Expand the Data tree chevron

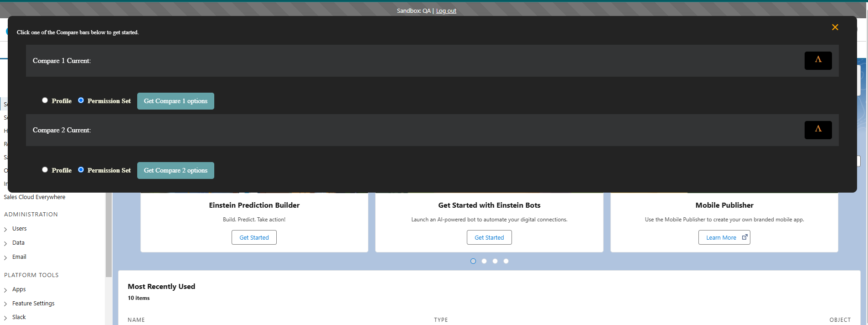[5, 243]
